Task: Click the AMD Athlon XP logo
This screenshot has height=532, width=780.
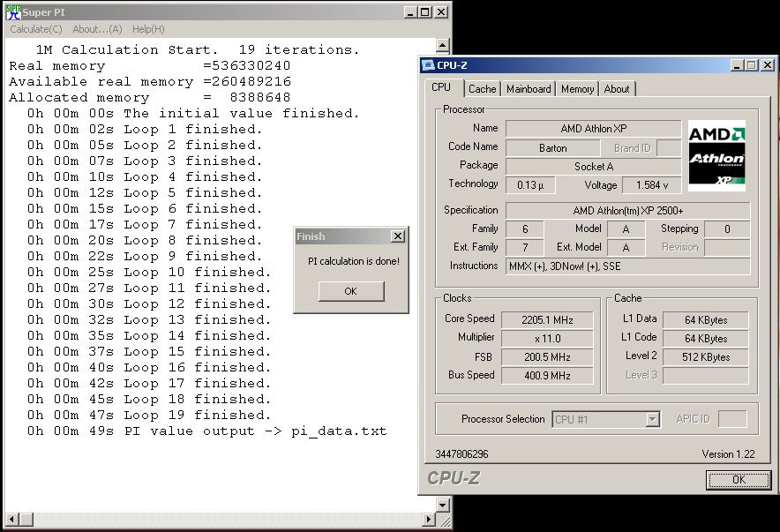Action: [x=716, y=155]
